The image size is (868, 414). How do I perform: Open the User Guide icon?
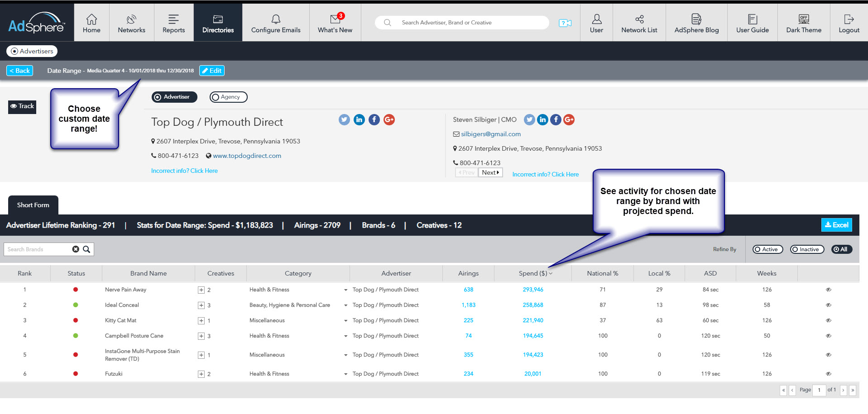[x=753, y=19]
